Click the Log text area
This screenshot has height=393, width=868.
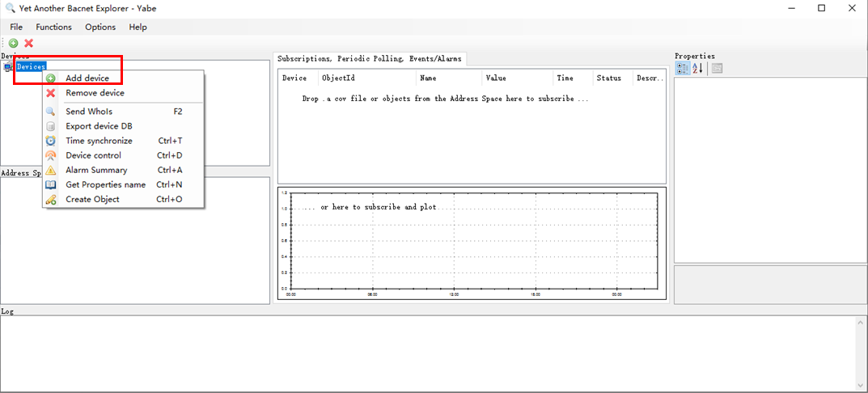pyautogui.click(x=428, y=353)
